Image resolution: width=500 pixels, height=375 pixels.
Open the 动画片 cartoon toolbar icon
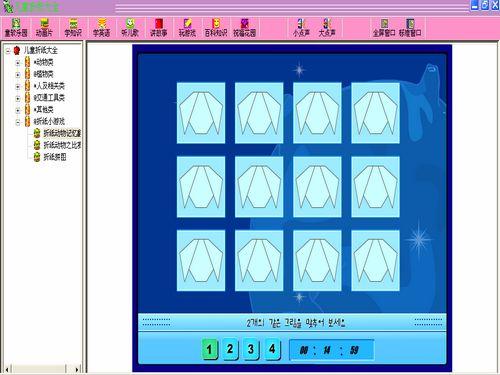click(44, 28)
